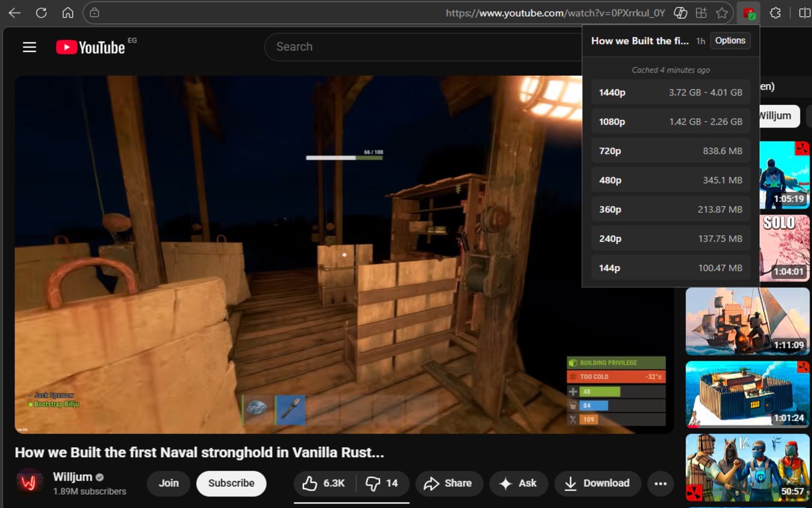The image size is (812, 508).
Task: Click the browser address bar URL
Action: [555, 13]
